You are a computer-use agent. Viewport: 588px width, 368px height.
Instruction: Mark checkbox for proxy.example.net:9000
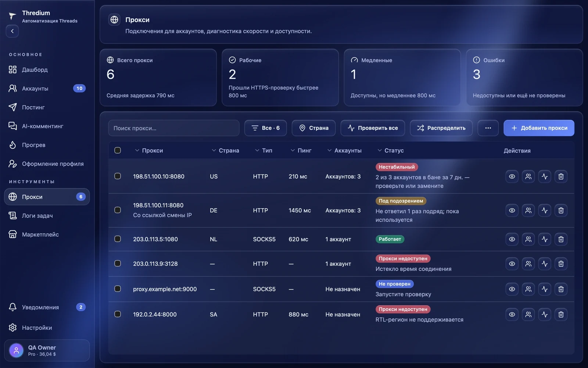[118, 289]
